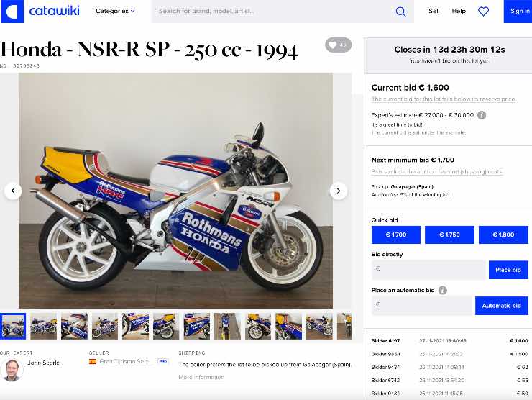
Task: Click the Catawiki logo
Action: [x=40, y=12]
